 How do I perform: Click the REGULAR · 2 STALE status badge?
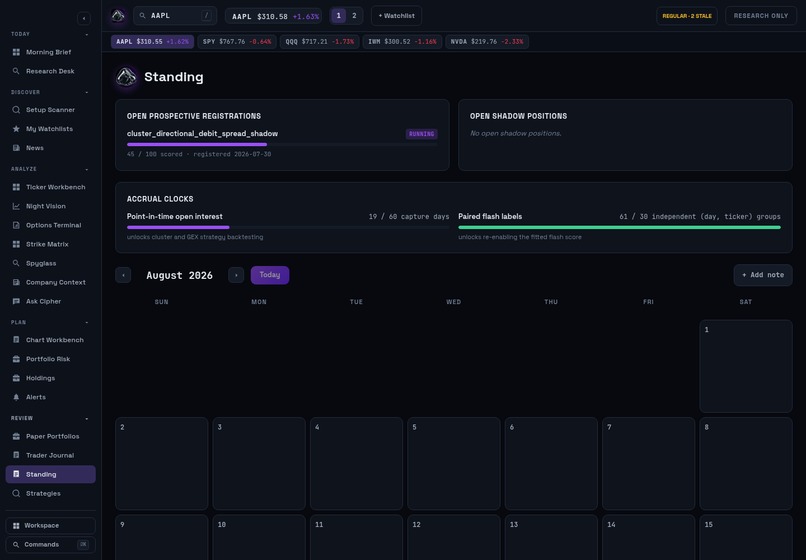coord(687,16)
